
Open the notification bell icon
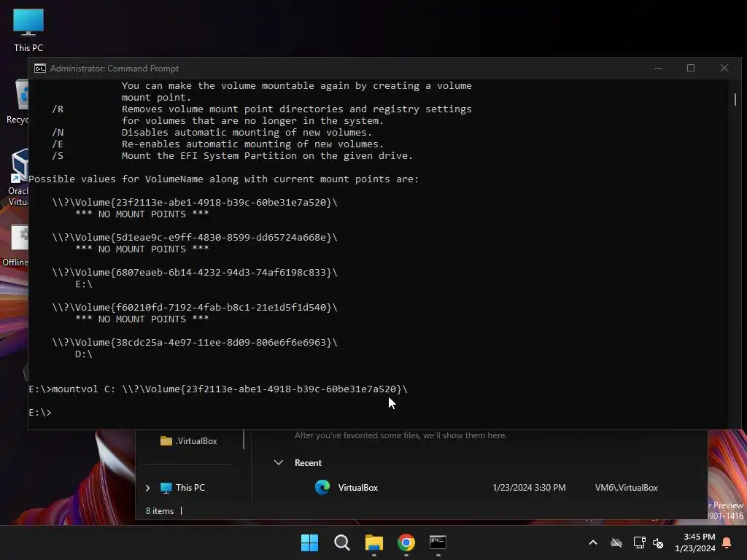click(x=727, y=542)
